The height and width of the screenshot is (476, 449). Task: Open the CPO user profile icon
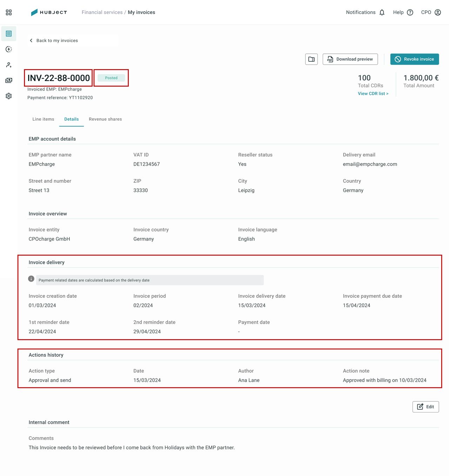coord(438,12)
